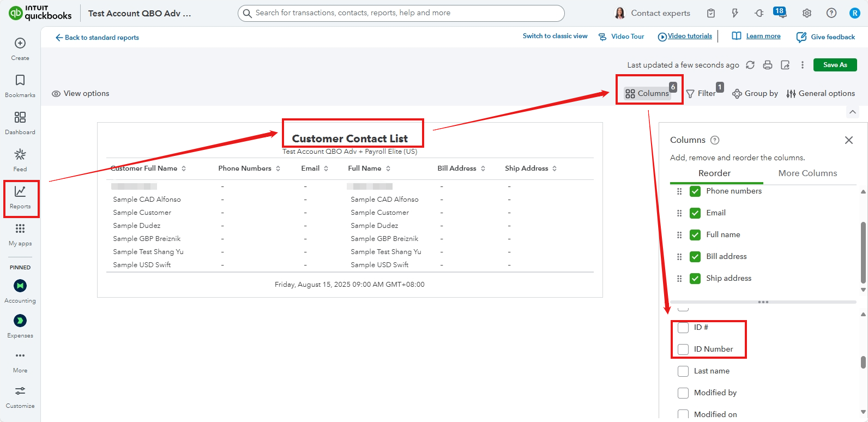The image size is (868, 422).
Task: Go back to standard reports
Action: point(97,38)
